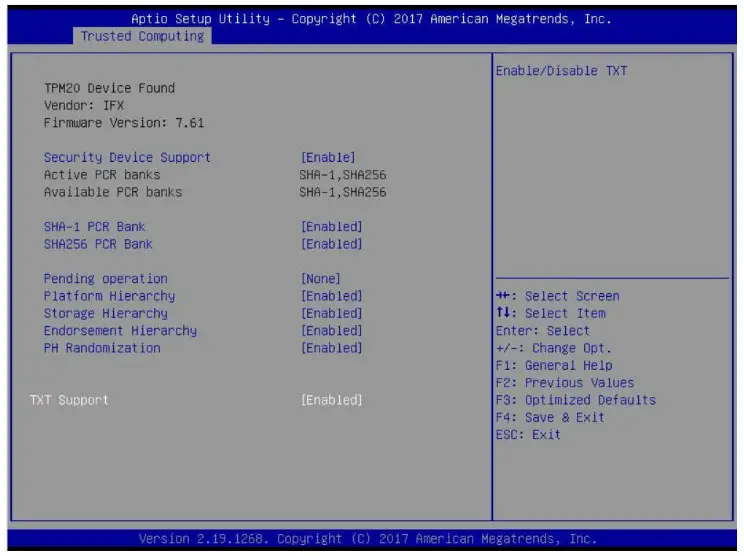This screenshot has height=556, width=744.
Task: Select SHA256 PCR Bank setting
Action: [x=98, y=244]
